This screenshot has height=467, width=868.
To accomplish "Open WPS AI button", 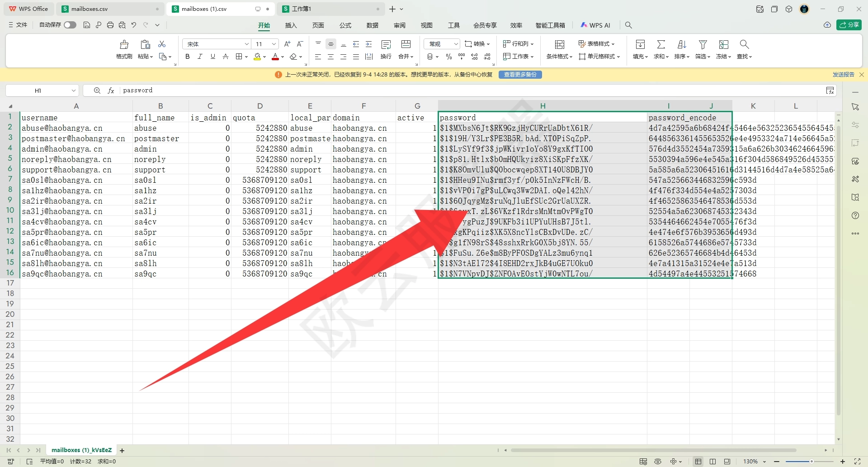I will (595, 25).
